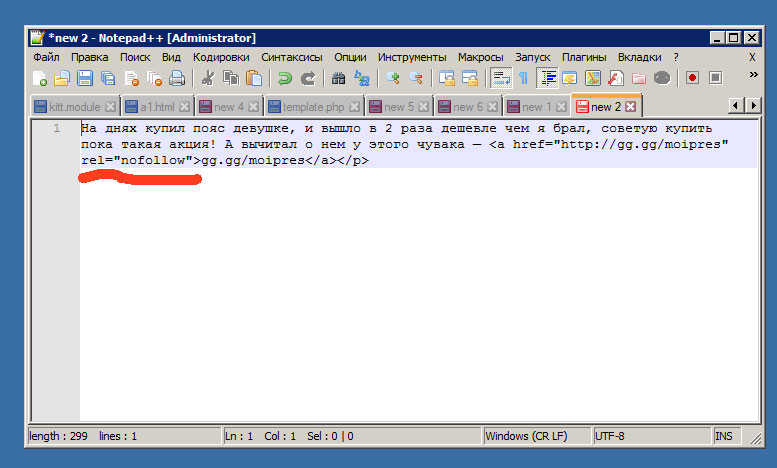This screenshot has height=468, width=777.
Task: Switch to the new 5 tab
Action: [398, 107]
